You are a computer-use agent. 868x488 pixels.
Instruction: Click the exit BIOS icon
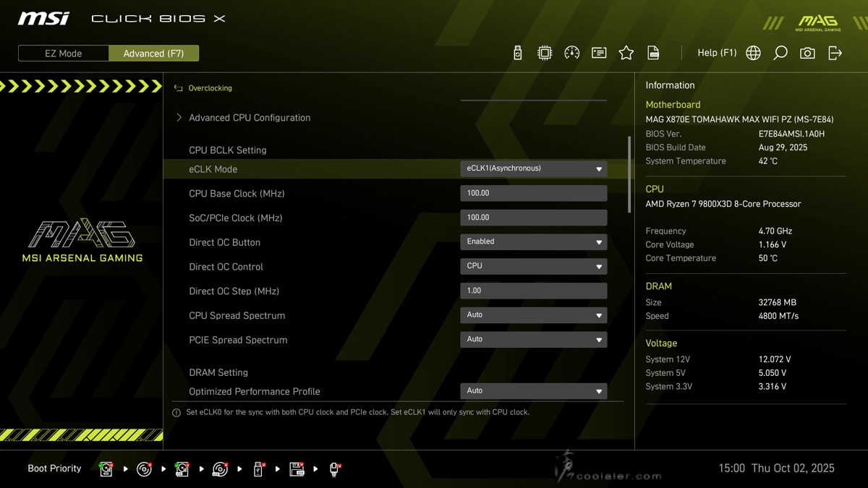835,53
